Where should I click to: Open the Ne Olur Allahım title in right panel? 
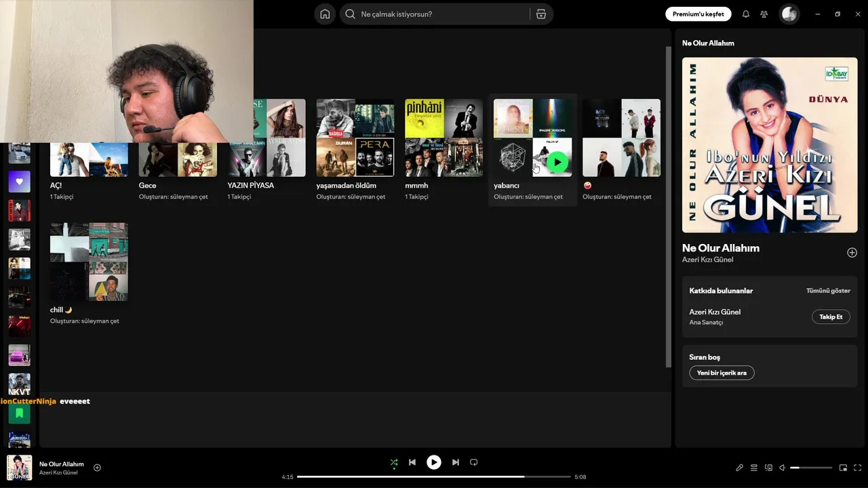tap(720, 248)
